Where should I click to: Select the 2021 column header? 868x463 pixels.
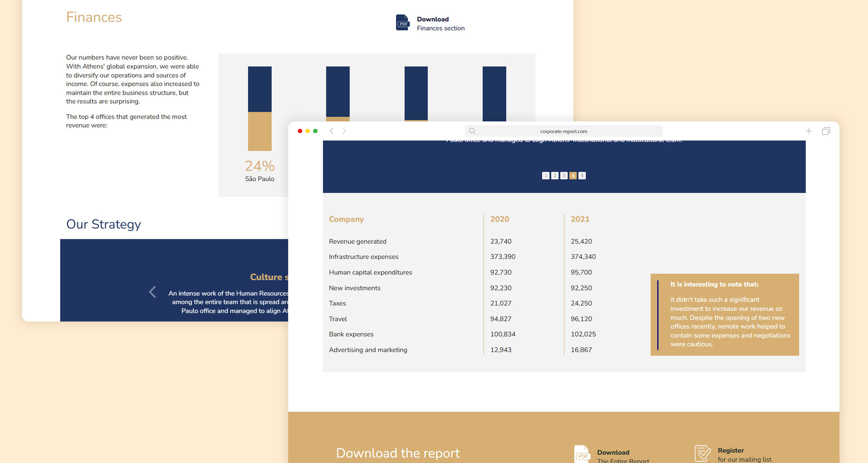point(580,219)
